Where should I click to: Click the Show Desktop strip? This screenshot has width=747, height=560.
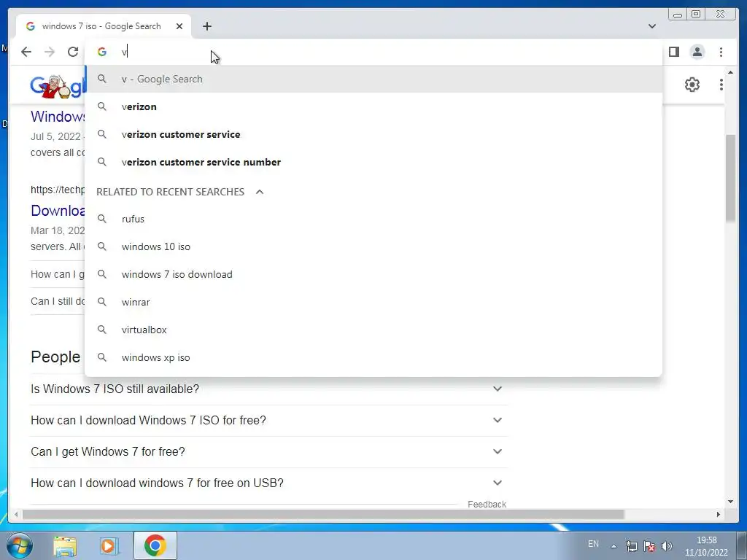(743, 545)
